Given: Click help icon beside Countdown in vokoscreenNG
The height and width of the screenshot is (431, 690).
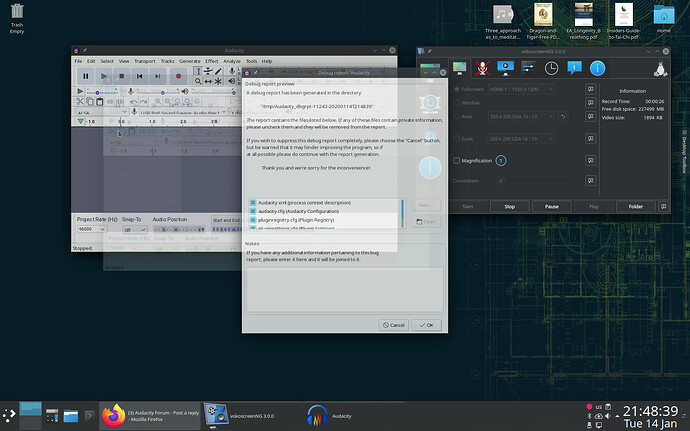Looking at the screenshot, I should point(591,180).
